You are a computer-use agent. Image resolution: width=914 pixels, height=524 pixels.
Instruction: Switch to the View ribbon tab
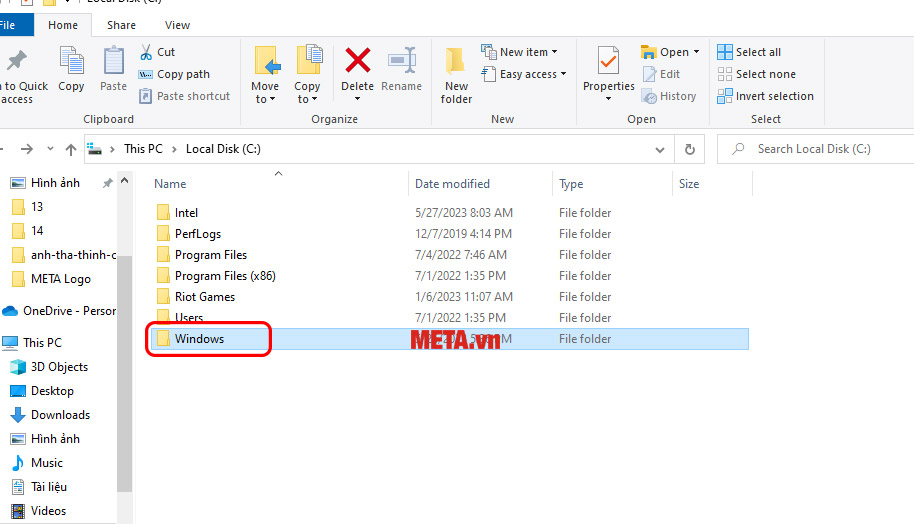(x=177, y=25)
